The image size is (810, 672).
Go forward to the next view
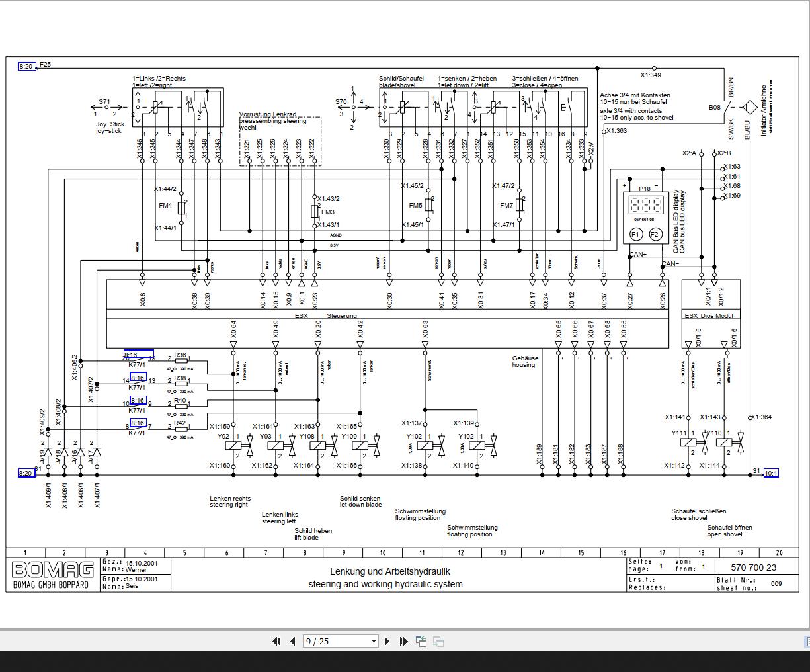pyautogui.click(x=437, y=641)
